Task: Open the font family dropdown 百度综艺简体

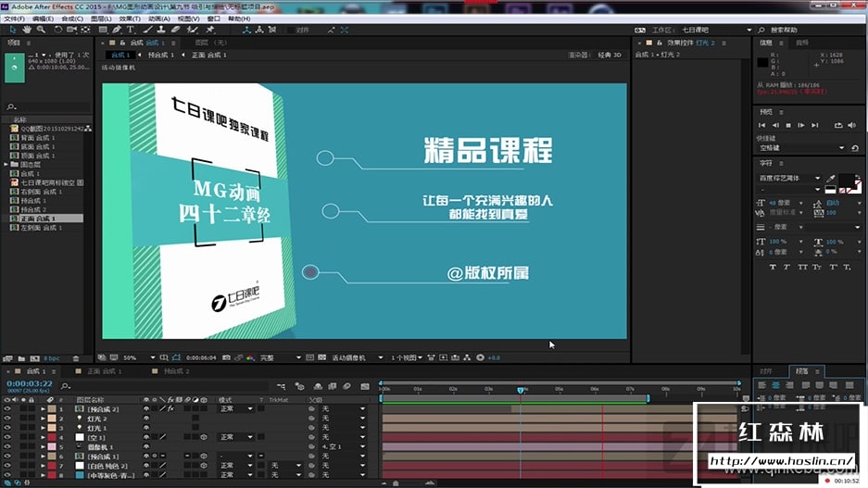Action: (789, 178)
